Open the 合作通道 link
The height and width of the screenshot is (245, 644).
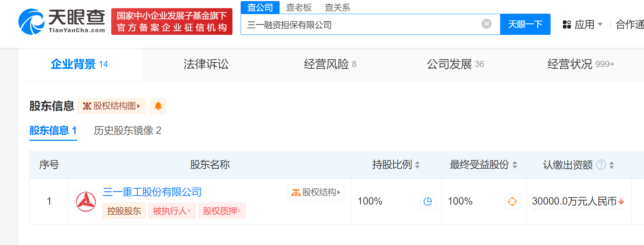[630, 24]
